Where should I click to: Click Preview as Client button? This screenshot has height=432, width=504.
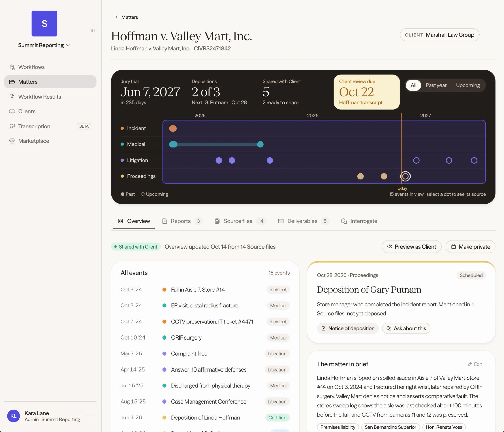[412, 247]
